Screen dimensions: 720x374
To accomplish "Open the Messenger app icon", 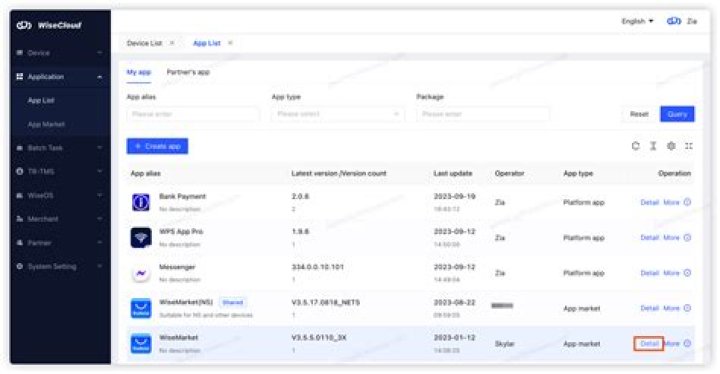I will point(141,273).
